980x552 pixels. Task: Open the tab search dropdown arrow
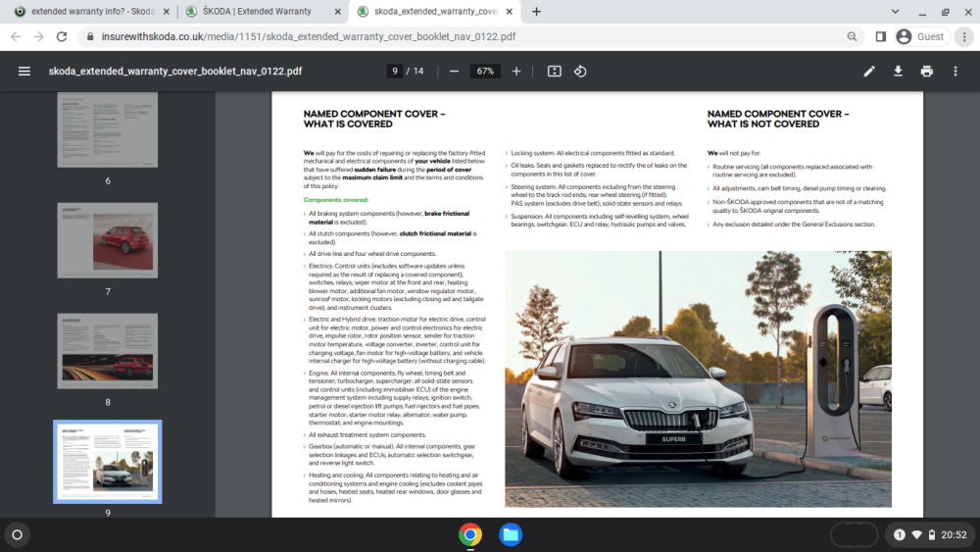[x=895, y=11]
